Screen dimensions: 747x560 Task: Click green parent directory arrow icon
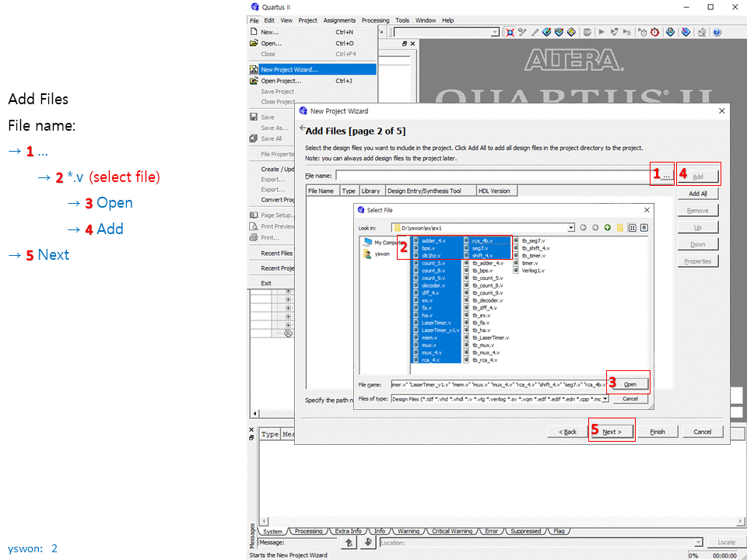pyautogui.click(x=608, y=228)
